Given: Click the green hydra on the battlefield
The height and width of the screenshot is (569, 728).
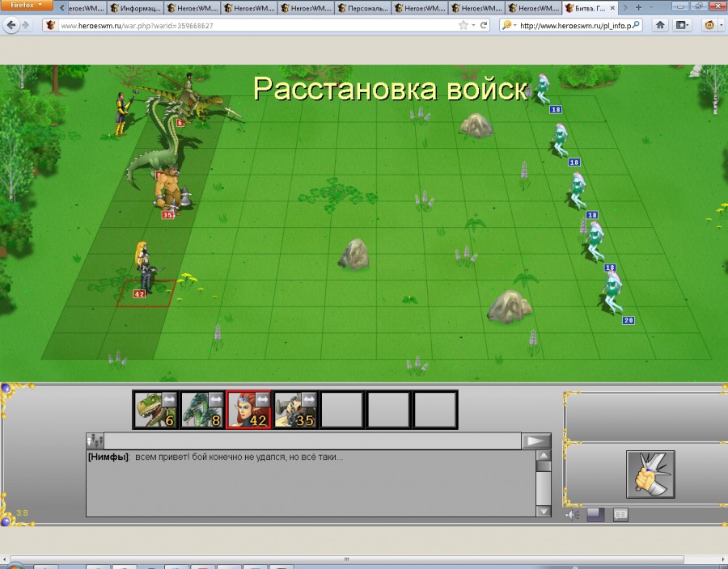Looking at the screenshot, I should click(158, 144).
